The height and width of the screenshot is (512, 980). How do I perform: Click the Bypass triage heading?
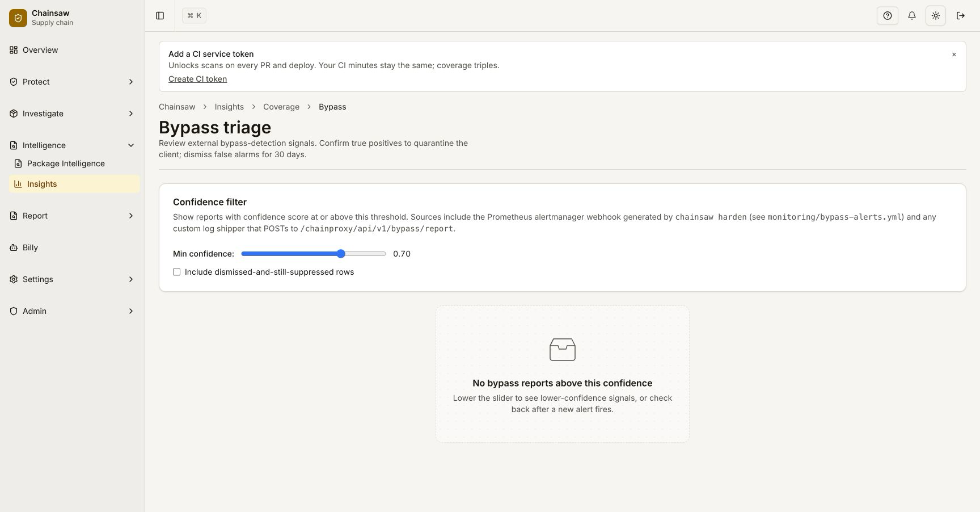point(215,127)
